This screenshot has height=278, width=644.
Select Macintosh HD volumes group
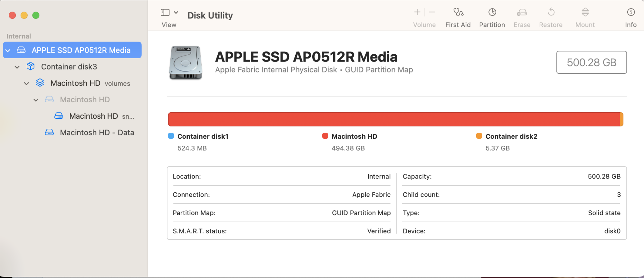click(x=72, y=83)
